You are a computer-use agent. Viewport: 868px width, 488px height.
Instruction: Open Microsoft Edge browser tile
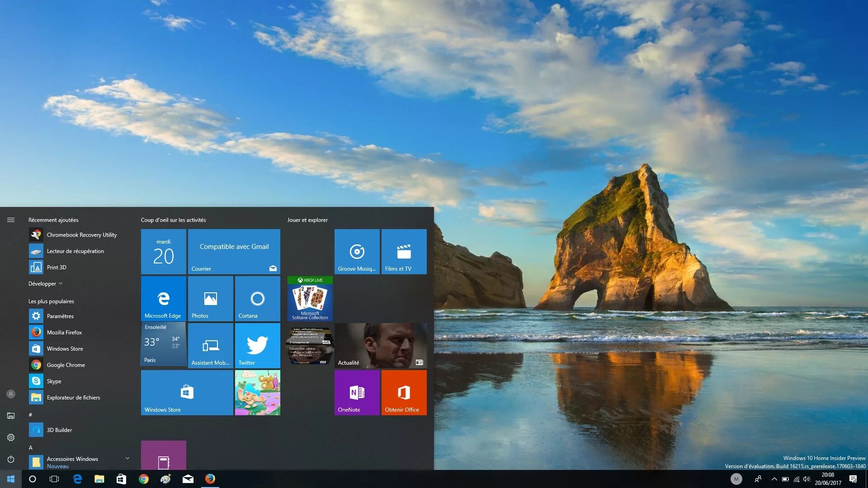tap(163, 297)
